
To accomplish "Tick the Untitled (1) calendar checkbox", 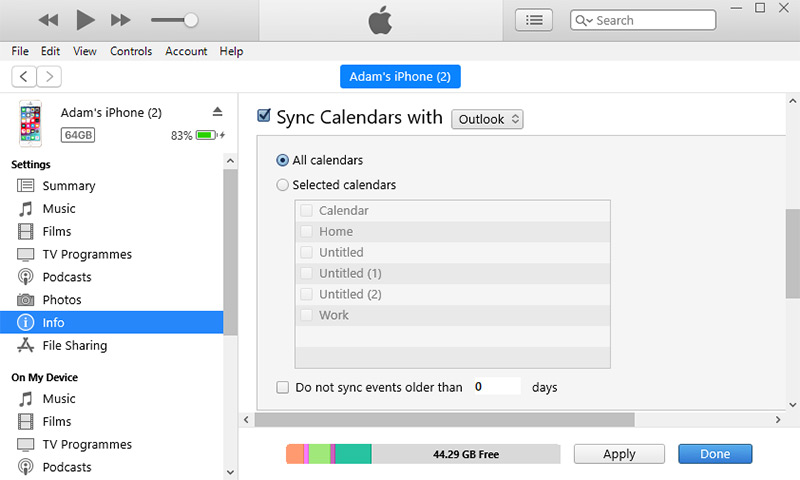I will (307, 273).
